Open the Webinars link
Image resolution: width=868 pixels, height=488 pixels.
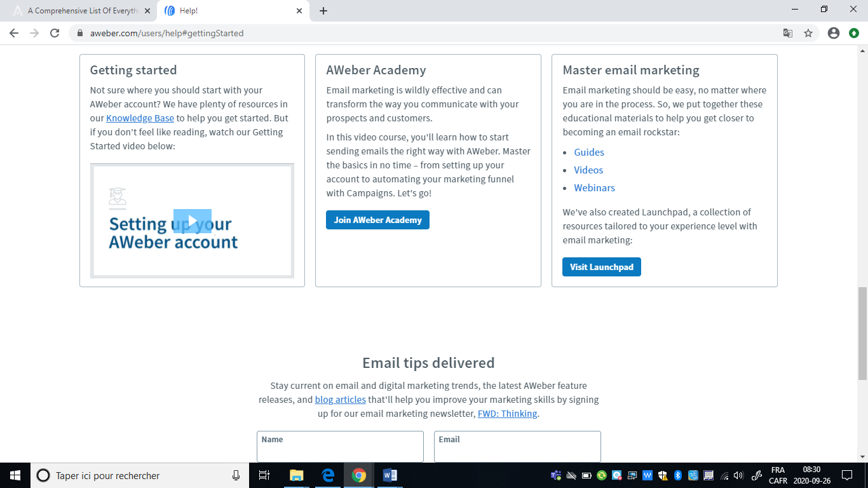(x=594, y=188)
